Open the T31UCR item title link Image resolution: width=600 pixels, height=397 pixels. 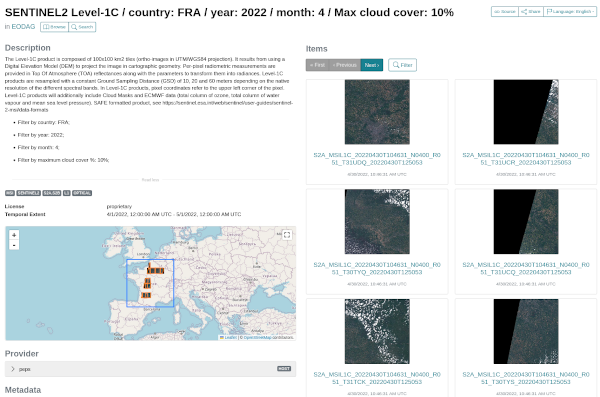(526, 159)
